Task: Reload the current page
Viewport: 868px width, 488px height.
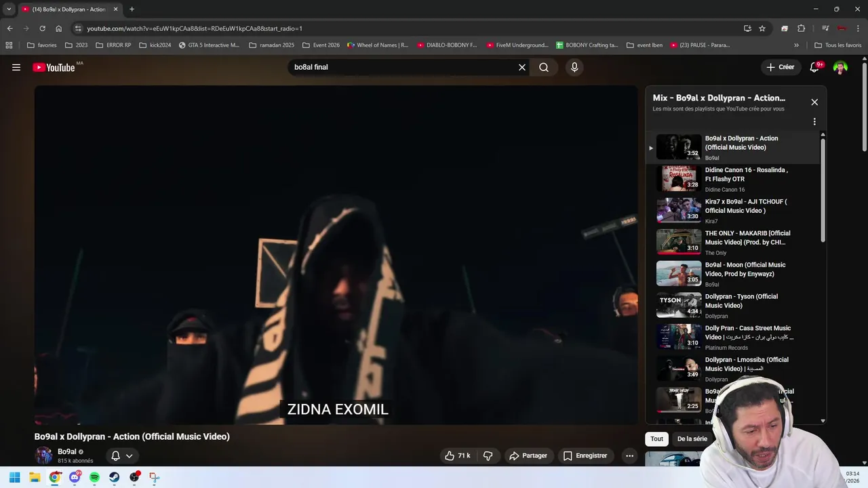Action: 42,28
